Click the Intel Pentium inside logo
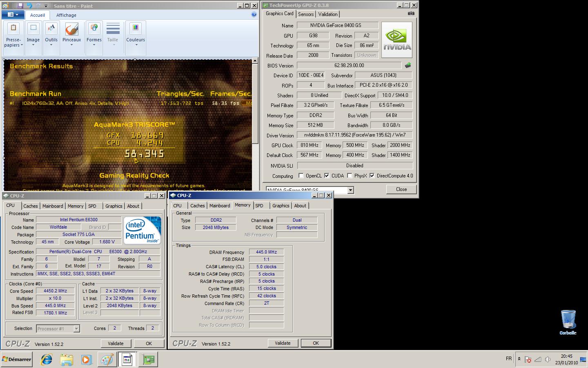This screenshot has height=368, width=588. pos(142,231)
